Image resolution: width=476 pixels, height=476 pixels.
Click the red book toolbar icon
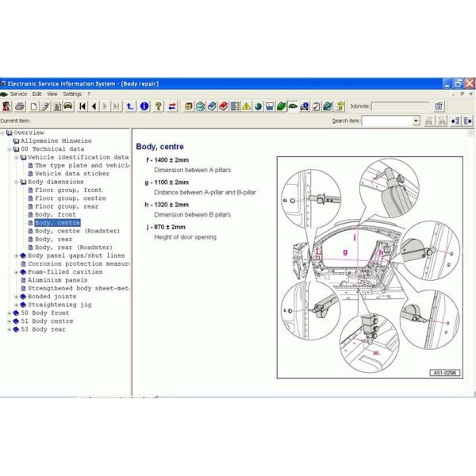[x=223, y=106]
